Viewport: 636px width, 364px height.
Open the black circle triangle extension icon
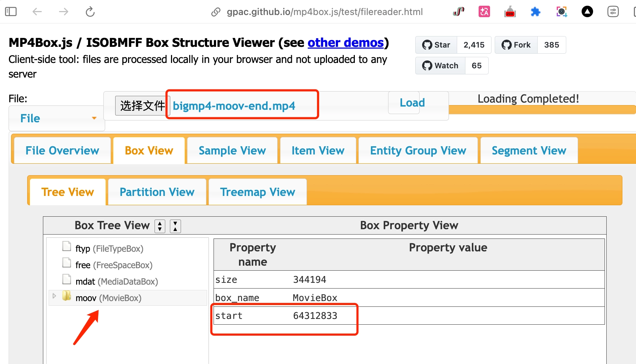[587, 12]
